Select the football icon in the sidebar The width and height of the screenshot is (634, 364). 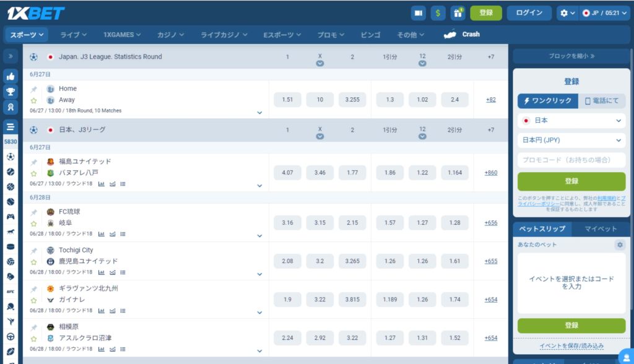point(11,157)
